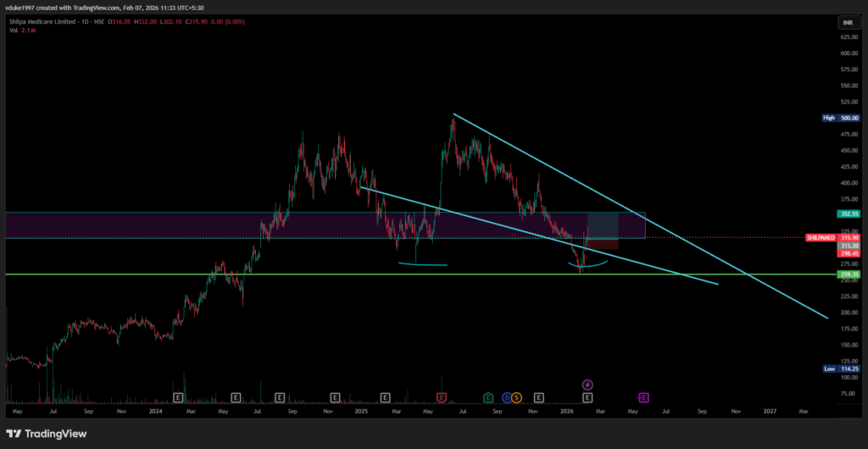Select the SHILPAMED 315.90 price label

point(835,238)
